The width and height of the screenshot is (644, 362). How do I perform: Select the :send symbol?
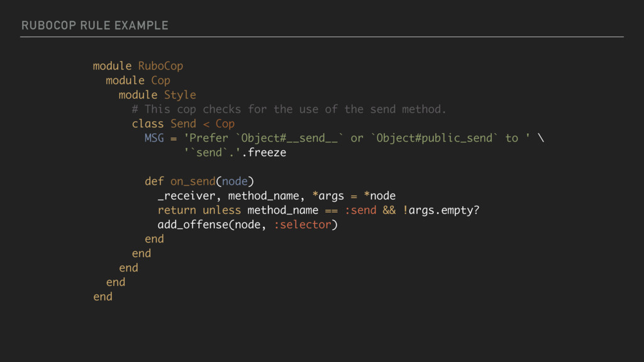point(360,210)
